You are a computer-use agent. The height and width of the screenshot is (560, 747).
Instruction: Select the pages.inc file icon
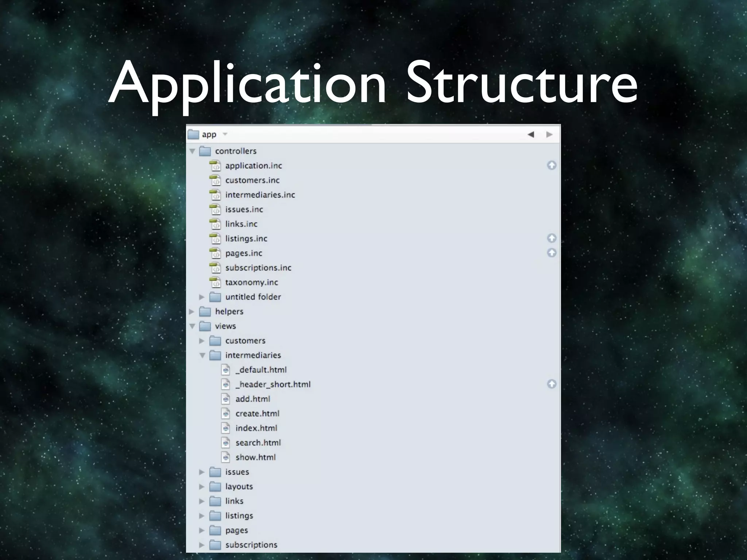point(215,253)
